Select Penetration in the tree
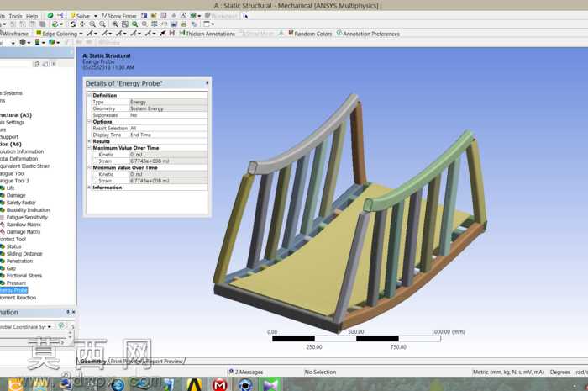Image resolution: width=588 pixels, height=391 pixels. [x=19, y=261]
